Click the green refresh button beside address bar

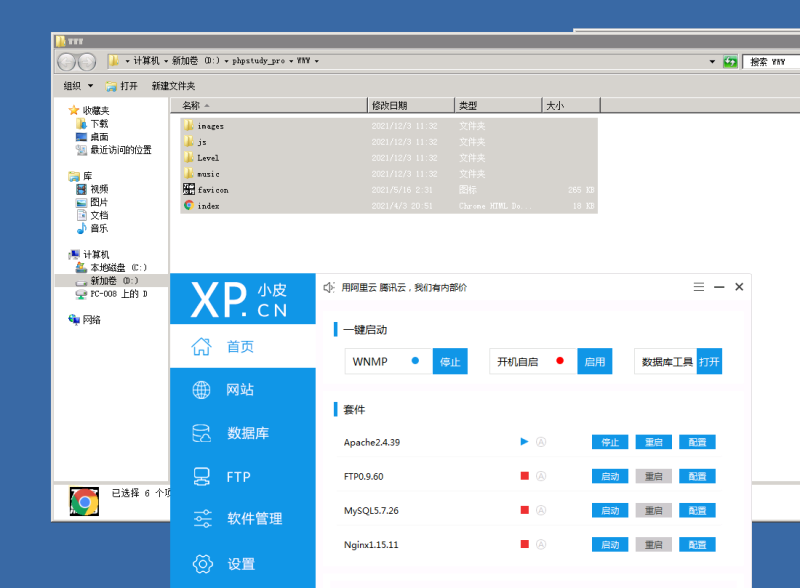point(730,62)
